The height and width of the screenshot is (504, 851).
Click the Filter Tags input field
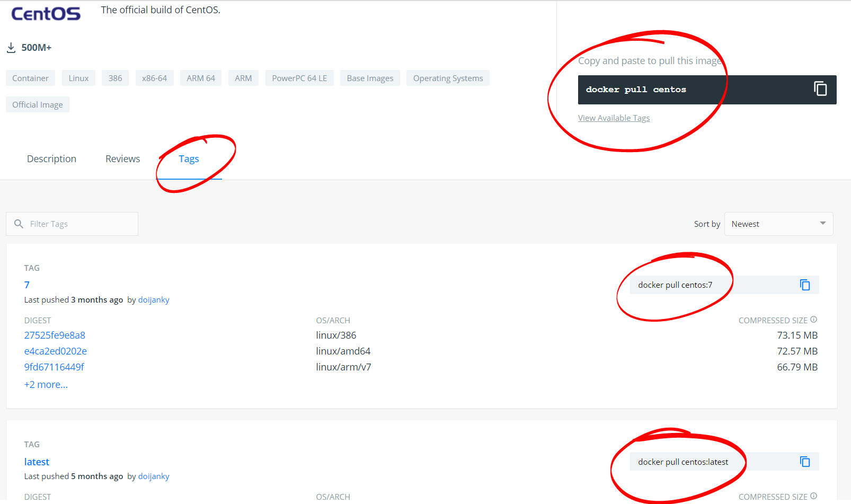click(x=79, y=224)
